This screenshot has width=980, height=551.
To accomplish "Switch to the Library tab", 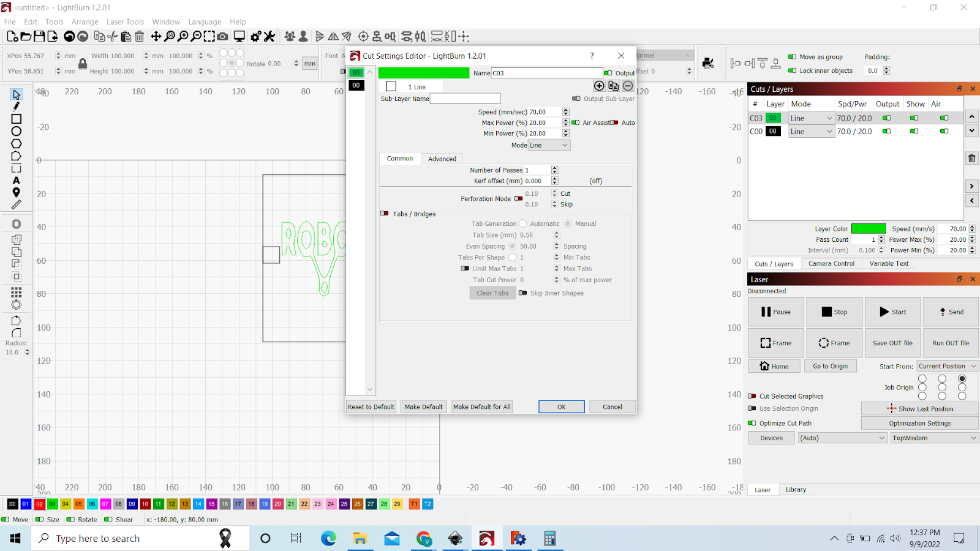I will [x=796, y=489].
